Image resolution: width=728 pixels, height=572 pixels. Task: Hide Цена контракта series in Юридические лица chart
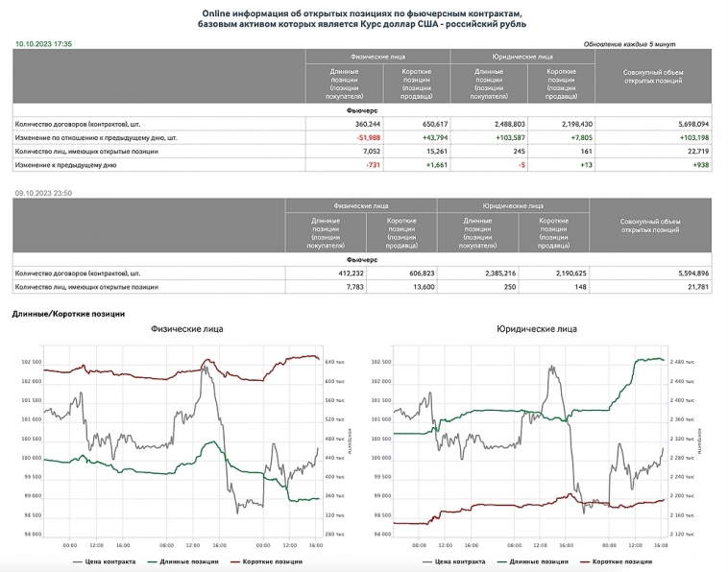tap(455, 561)
